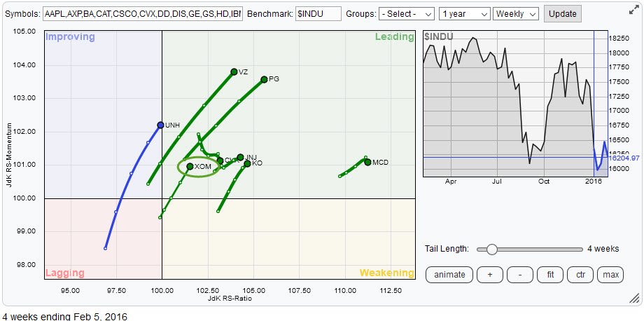Click the JdK RS-Ratio axis title
The image size is (644, 321).
pos(230,299)
